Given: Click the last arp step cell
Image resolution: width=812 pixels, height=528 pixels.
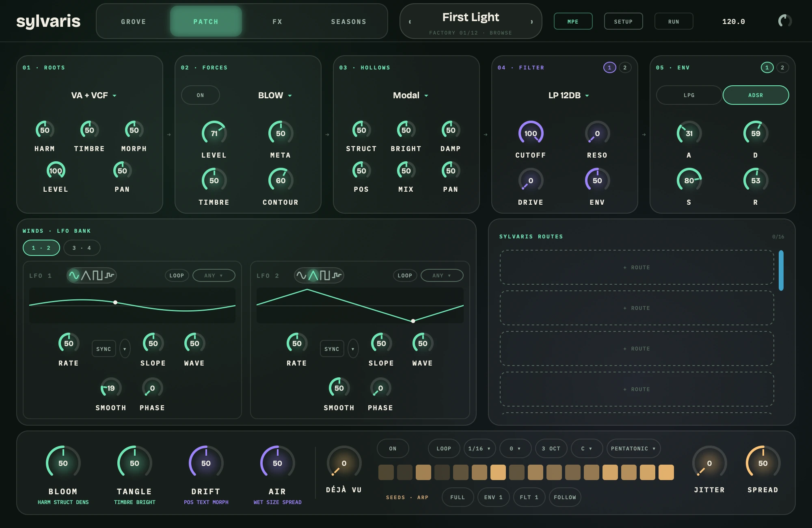Looking at the screenshot, I should [666, 472].
